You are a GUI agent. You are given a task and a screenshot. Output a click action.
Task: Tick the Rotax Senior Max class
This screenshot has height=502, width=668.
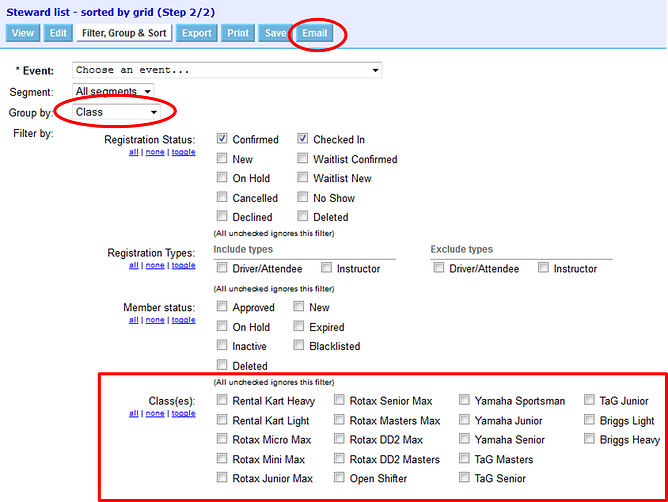point(341,401)
